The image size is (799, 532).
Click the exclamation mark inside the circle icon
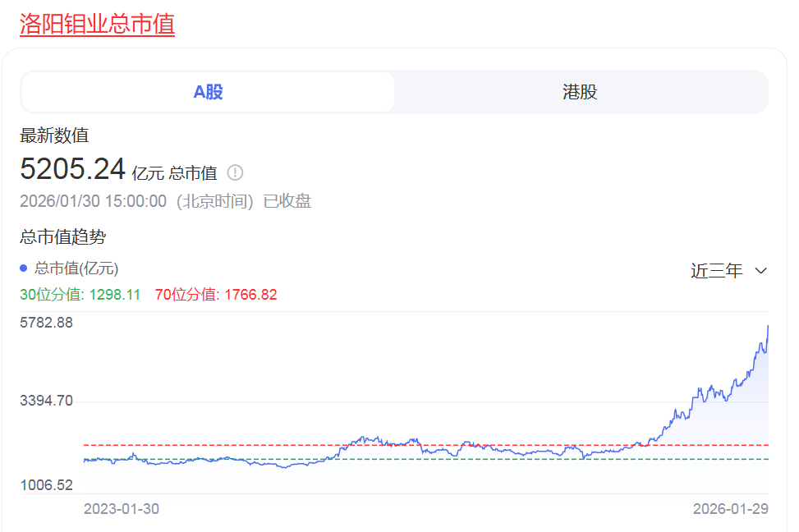click(235, 172)
